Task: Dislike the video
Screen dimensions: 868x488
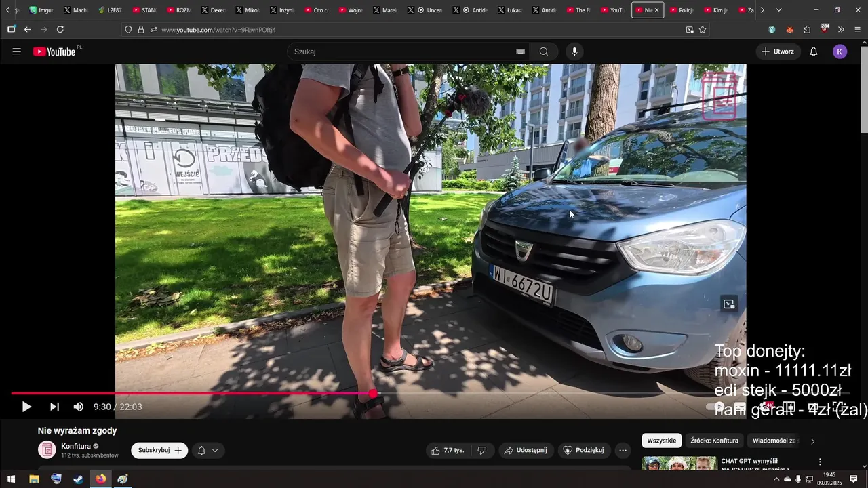Action: coord(481,450)
